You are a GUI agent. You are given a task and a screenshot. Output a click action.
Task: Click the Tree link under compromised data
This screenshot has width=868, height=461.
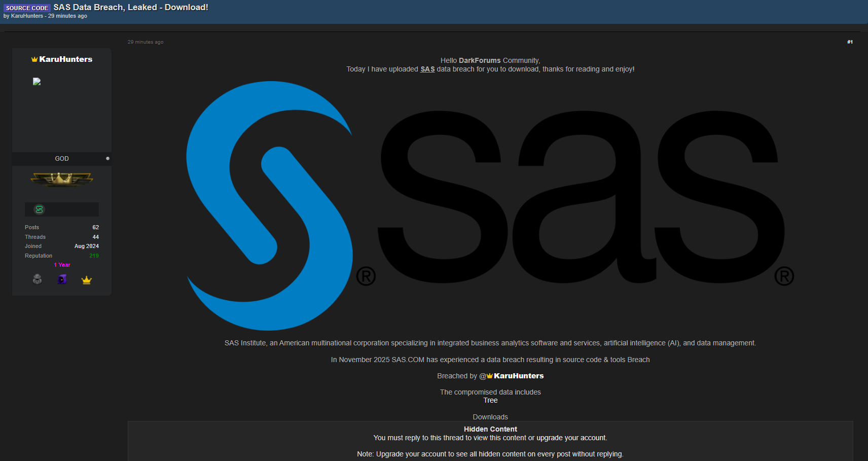pos(490,401)
